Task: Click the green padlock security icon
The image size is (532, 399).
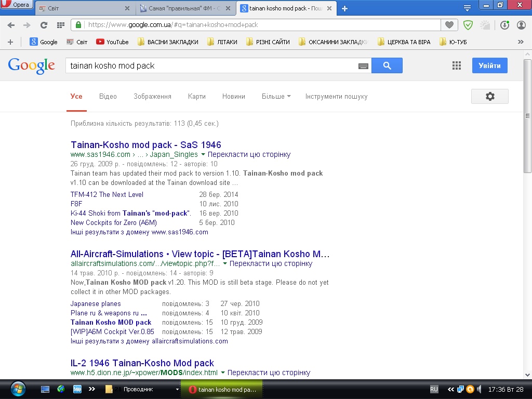Action: click(x=78, y=24)
